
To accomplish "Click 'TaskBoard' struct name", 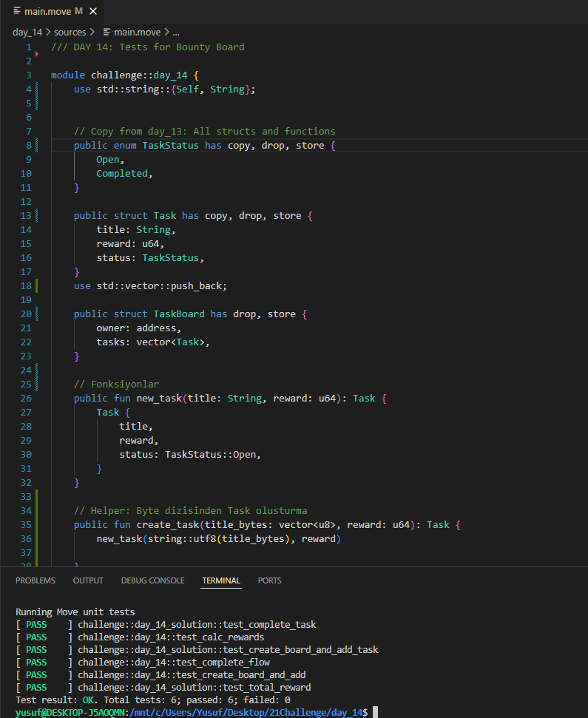I will 179,314.
